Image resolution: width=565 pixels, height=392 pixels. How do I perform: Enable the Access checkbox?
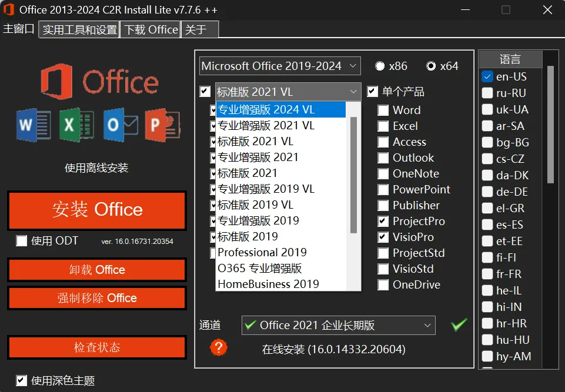383,142
